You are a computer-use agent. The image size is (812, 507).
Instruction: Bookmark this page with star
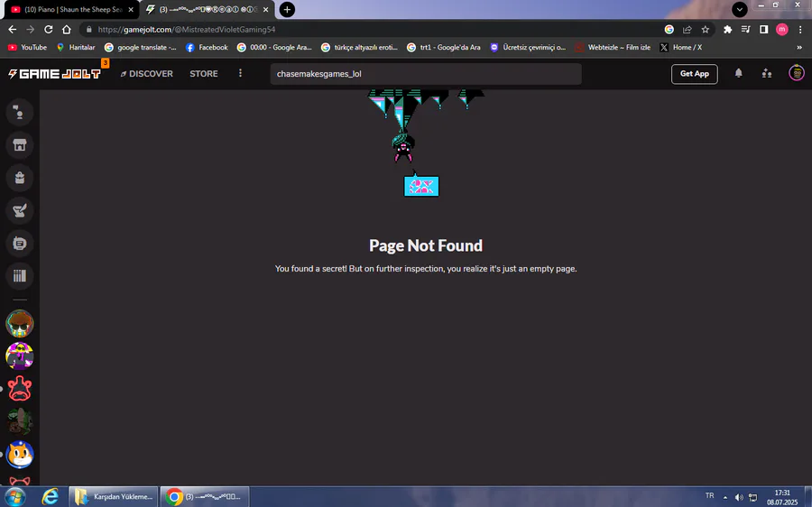706,30
